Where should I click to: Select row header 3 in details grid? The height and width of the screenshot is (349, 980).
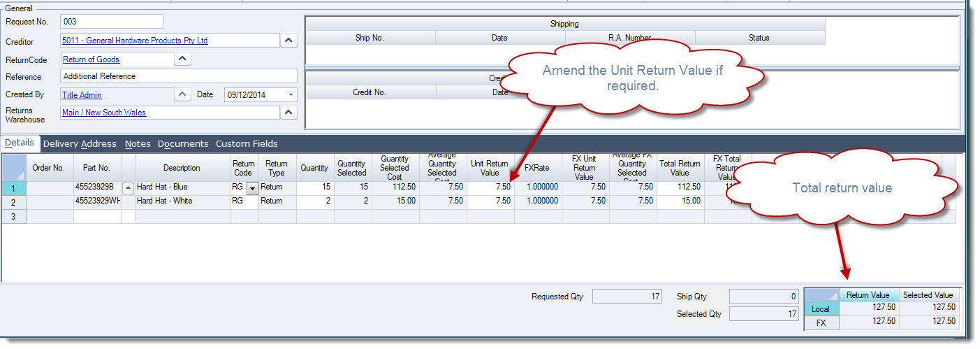(x=14, y=216)
